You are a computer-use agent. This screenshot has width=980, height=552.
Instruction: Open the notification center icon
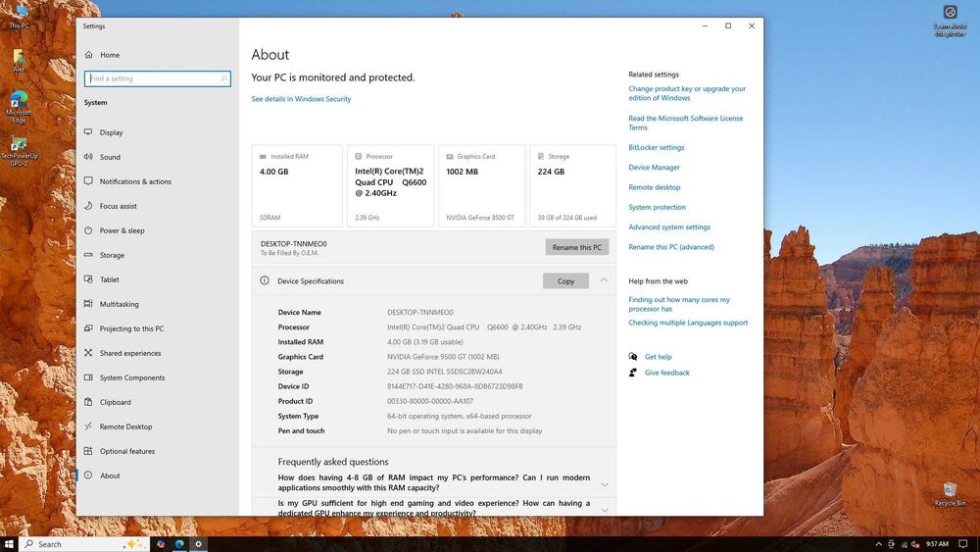click(x=963, y=544)
